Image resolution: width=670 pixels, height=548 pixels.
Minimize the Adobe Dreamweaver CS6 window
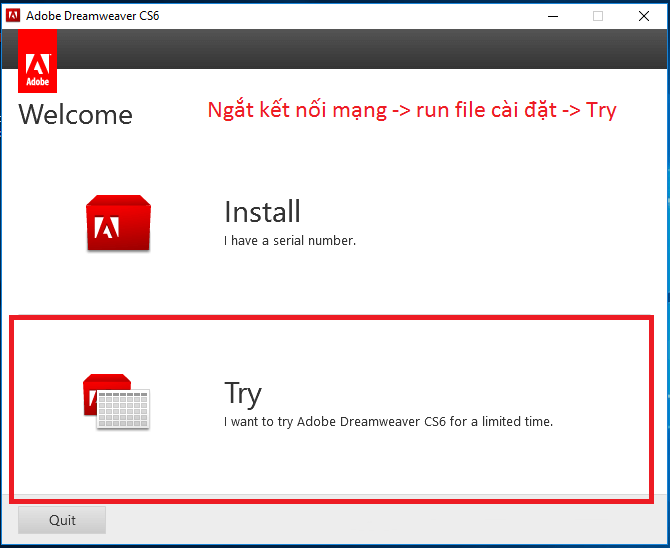(553, 16)
